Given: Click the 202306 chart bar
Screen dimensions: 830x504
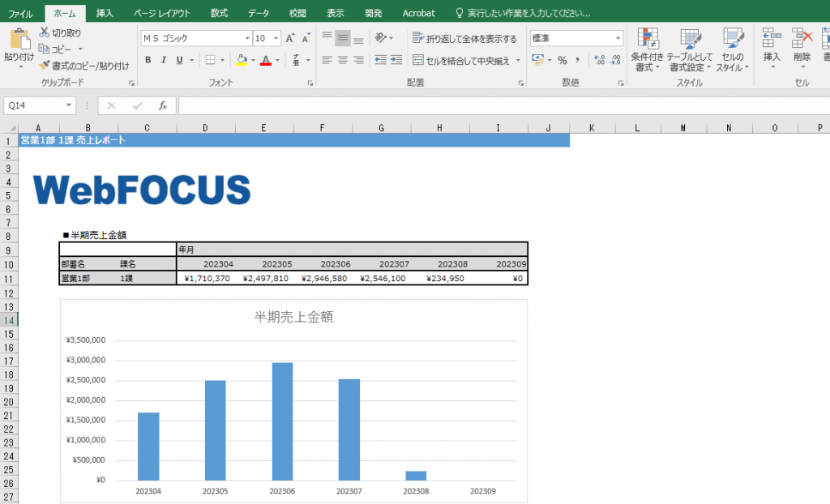Looking at the screenshot, I should point(282,421).
